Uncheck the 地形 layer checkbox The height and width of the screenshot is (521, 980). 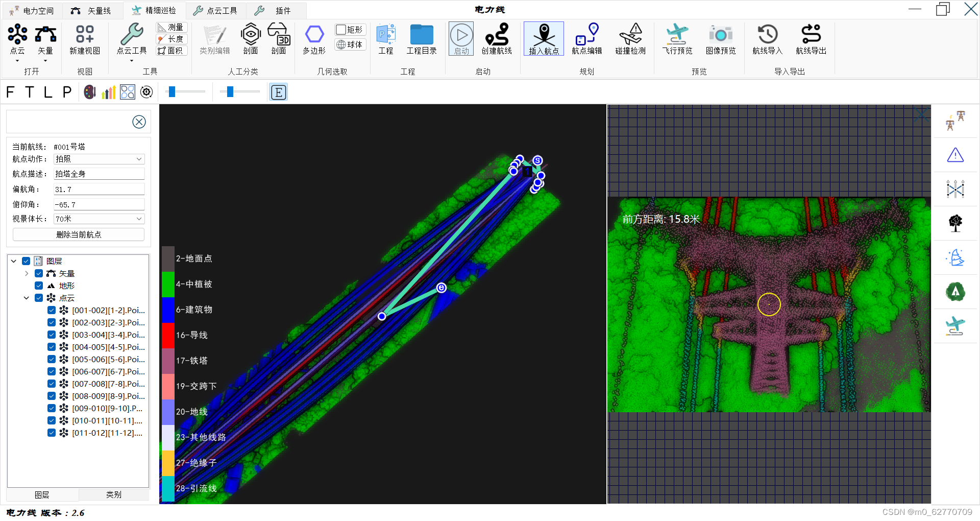point(39,286)
